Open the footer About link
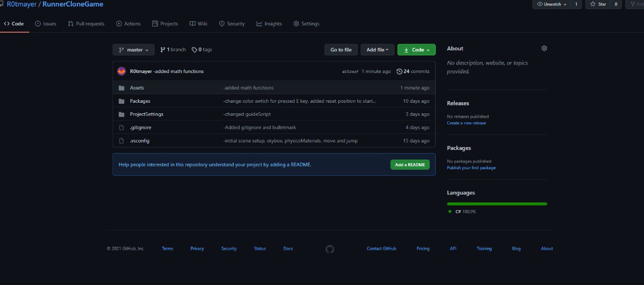Viewport: 644px width, 285px height. click(547, 249)
